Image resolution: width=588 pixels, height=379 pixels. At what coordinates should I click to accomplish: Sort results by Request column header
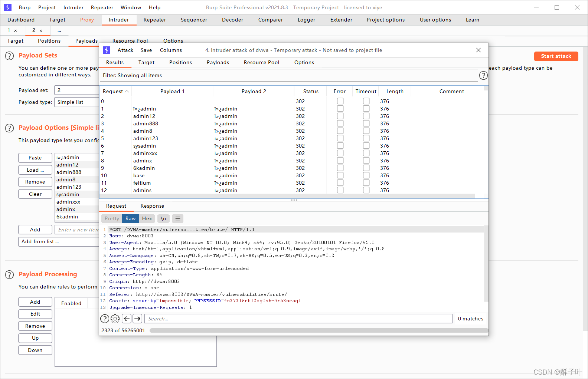click(x=115, y=91)
